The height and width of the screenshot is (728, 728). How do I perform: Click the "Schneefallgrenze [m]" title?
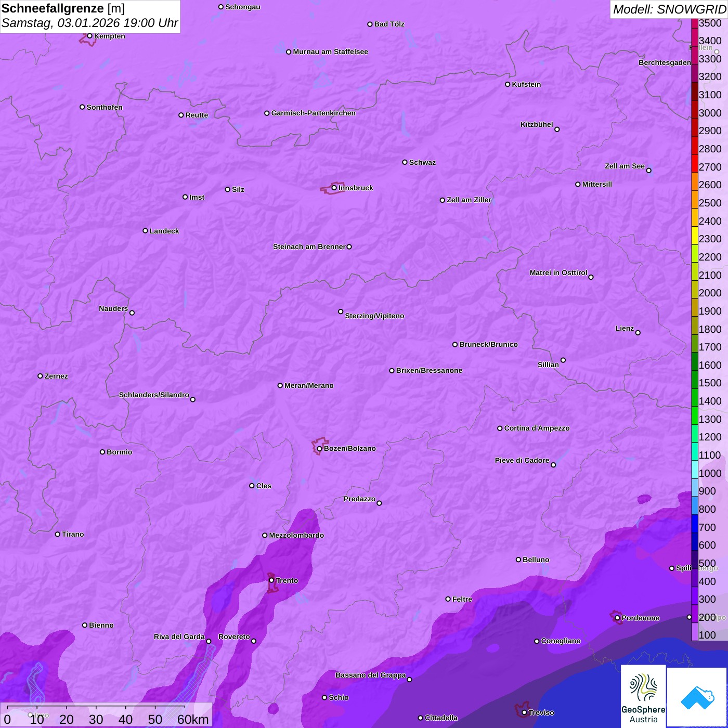tap(63, 9)
